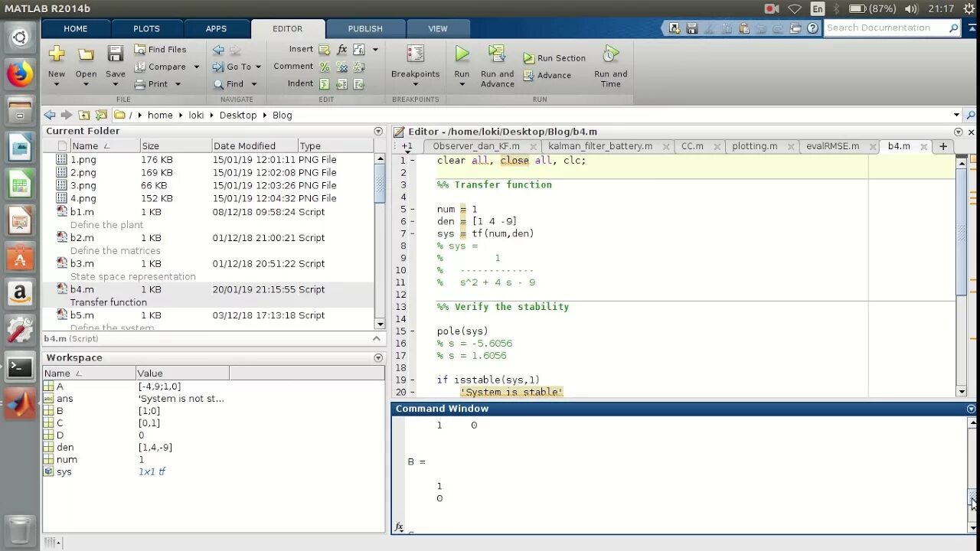Expand the Breakpoints dropdown arrow
Image resolution: width=980 pixels, height=551 pixels.
[415, 85]
